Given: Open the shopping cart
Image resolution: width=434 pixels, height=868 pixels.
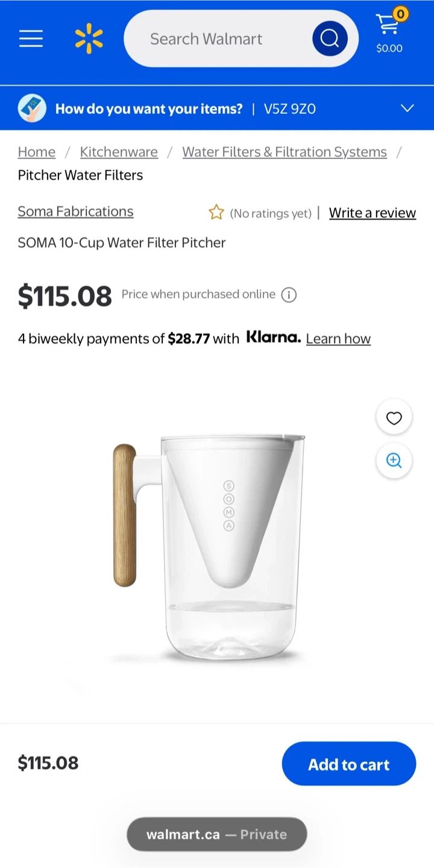Looking at the screenshot, I should (x=389, y=31).
